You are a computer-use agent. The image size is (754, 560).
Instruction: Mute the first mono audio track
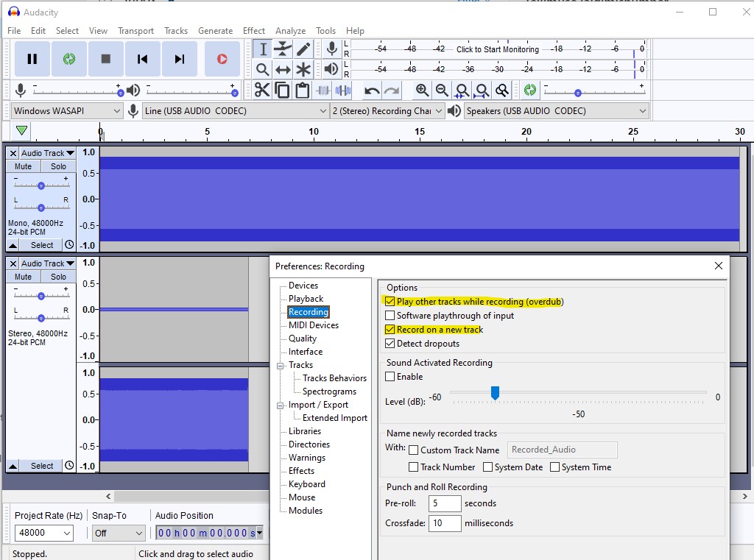pyautogui.click(x=23, y=166)
